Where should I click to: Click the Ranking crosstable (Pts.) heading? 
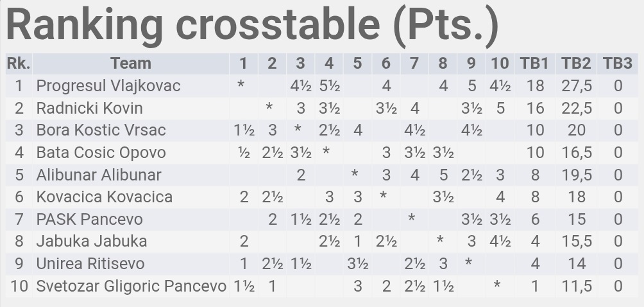[x=251, y=24]
